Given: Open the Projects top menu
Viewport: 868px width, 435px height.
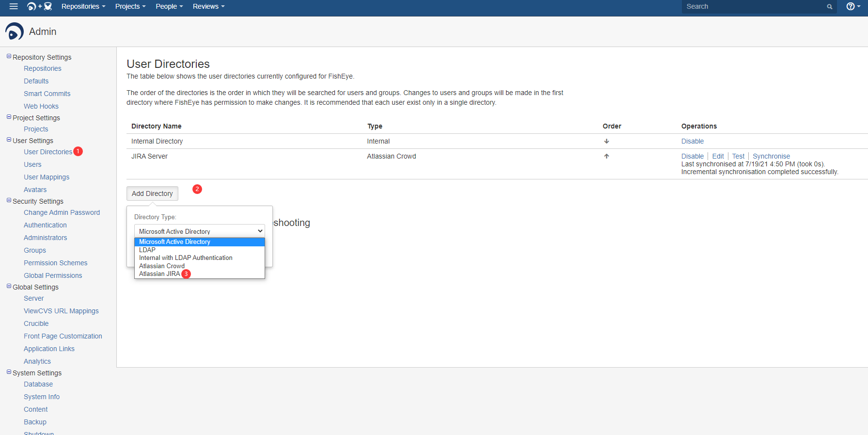Looking at the screenshot, I should 130,6.
